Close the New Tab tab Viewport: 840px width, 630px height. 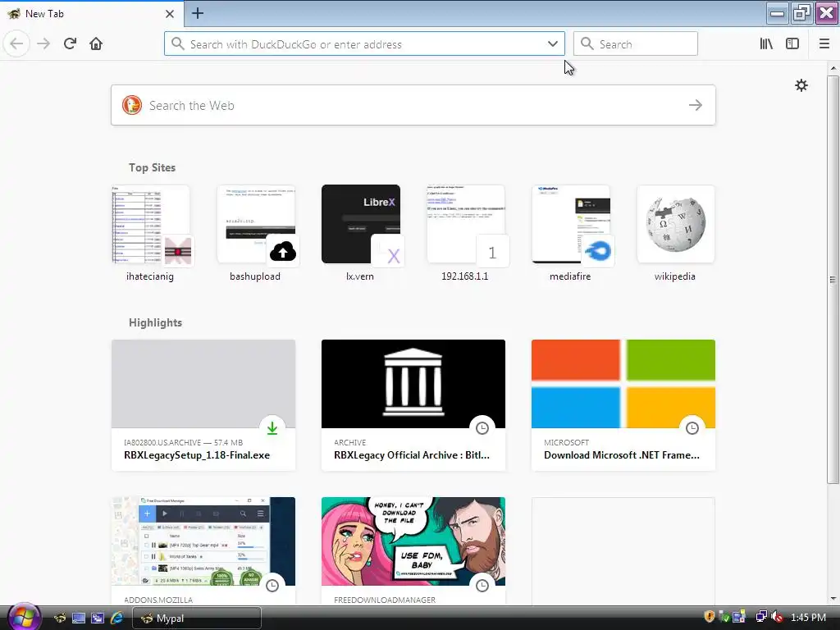point(169,14)
